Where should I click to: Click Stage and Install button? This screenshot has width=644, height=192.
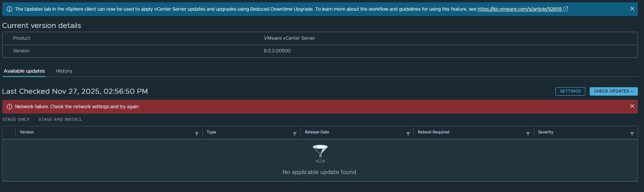click(x=60, y=120)
